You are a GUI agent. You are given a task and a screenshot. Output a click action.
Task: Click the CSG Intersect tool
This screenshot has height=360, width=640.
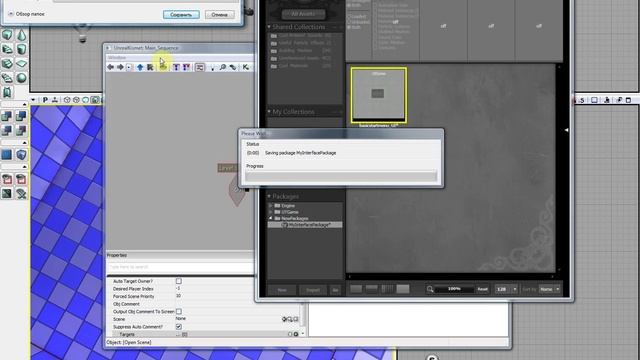click(7, 131)
